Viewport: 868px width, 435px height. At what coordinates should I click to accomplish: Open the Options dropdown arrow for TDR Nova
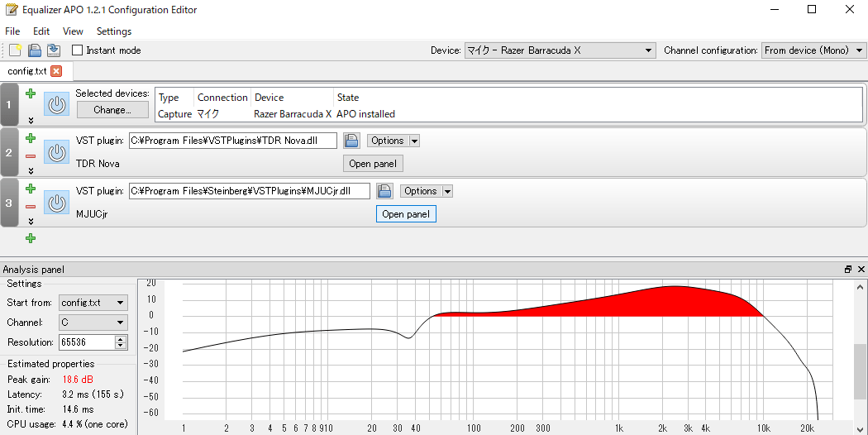point(414,141)
